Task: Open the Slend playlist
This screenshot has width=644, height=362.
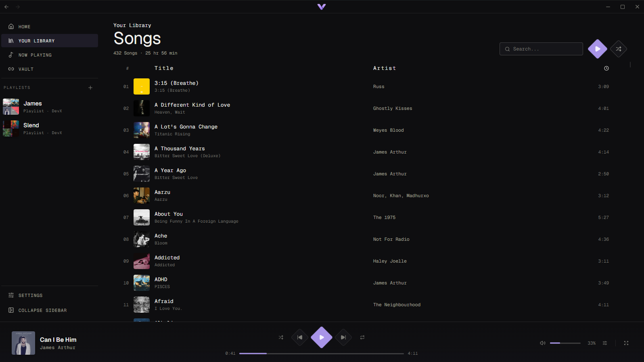Action: click(x=50, y=128)
